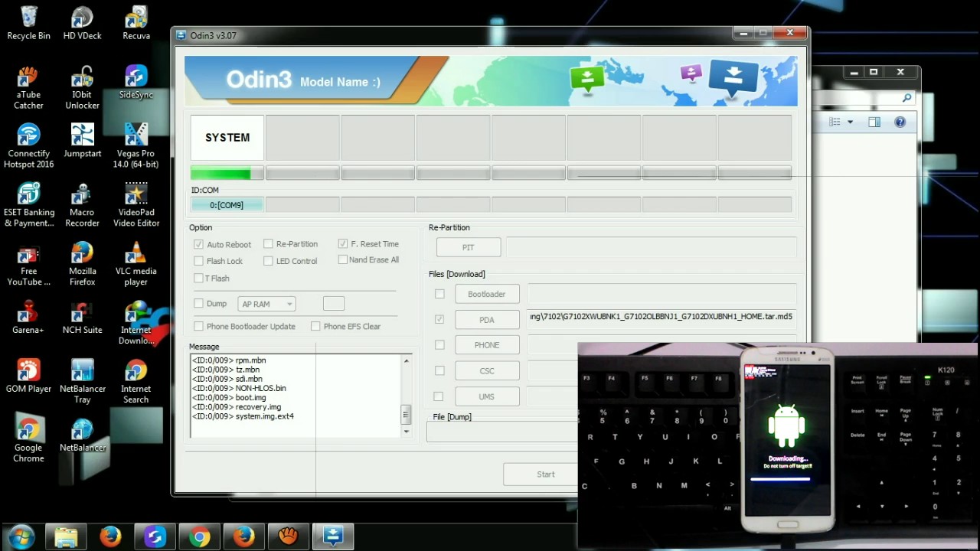The width and height of the screenshot is (980, 551).
Task: Click Message log scroll up arrow
Action: tap(407, 360)
